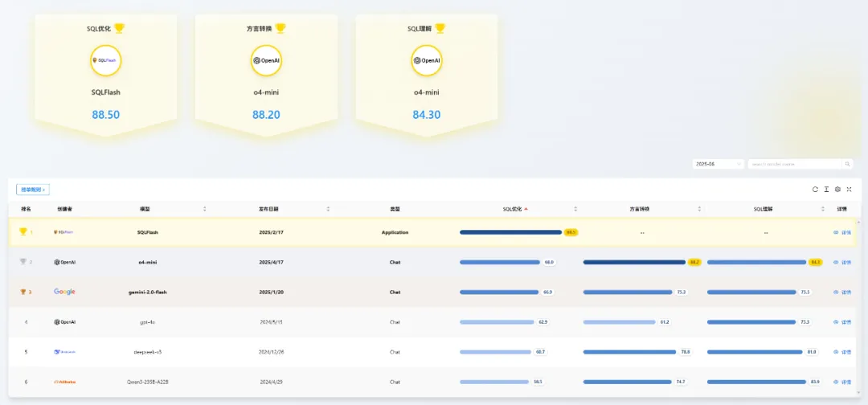Click the search model name field
Image resolution: width=868 pixels, height=405 pixels.
[795, 164]
